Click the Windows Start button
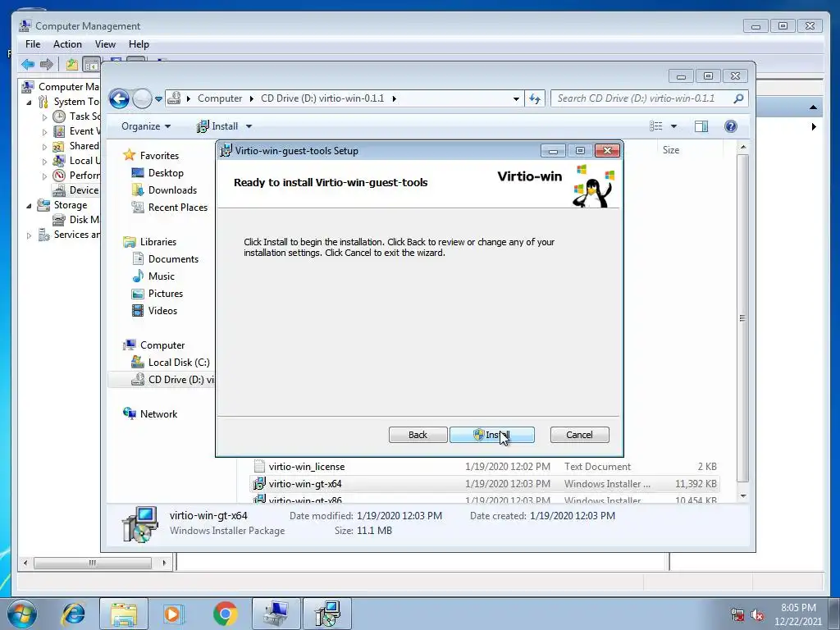This screenshot has width=840, height=630. [22, 614]
